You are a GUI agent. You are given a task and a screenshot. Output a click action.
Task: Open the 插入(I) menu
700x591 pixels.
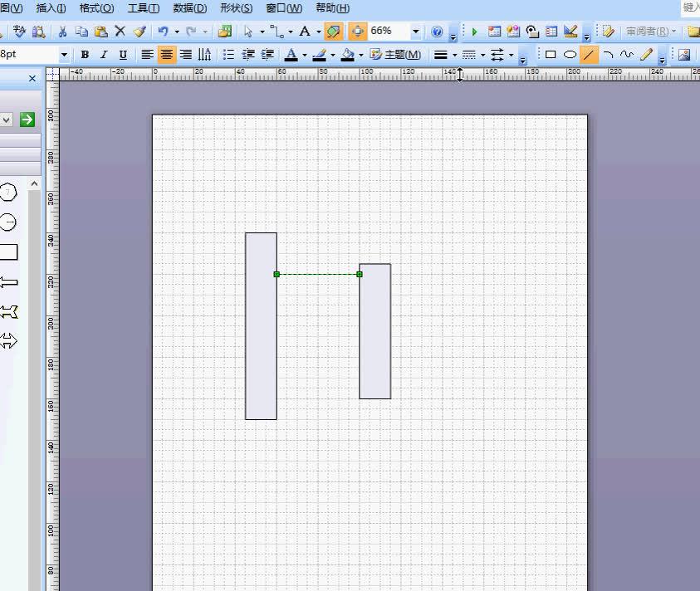[x=51, y=8]
